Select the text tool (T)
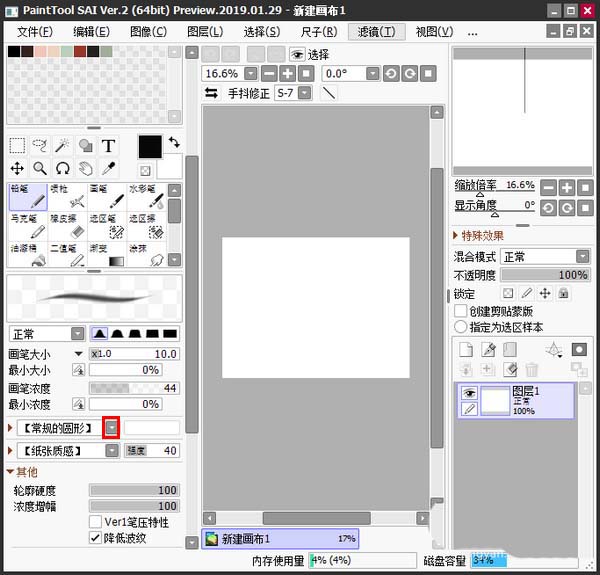Image resolution: width=600 pixels, height=575 pixels. [108, 146]
